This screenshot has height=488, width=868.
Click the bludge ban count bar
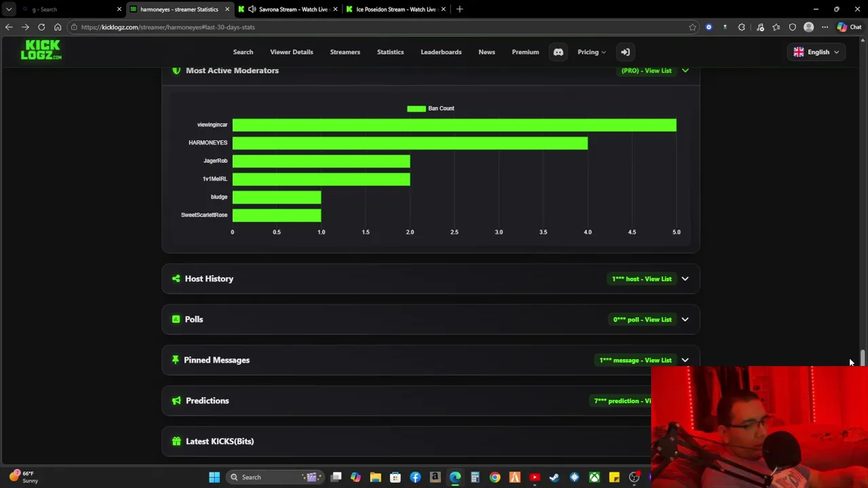pyautogui.click(x=277, y=197)
